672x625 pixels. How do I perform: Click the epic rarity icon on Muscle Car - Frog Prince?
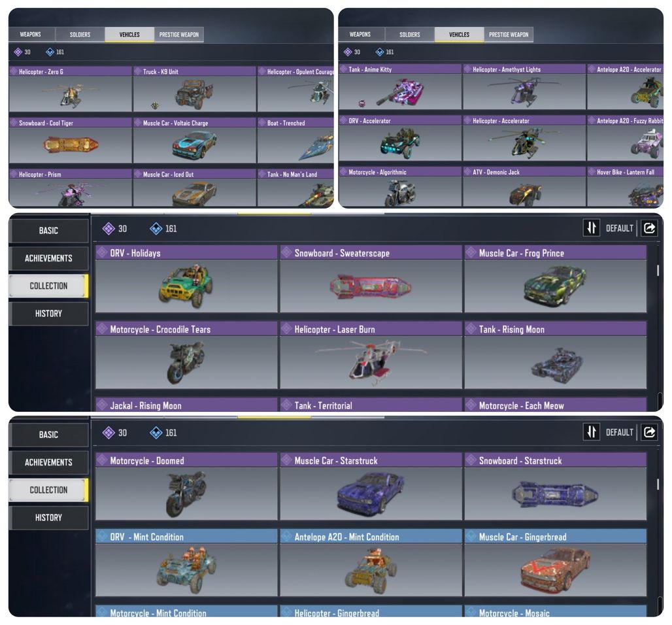pyautogui.click(x=471, y=252)
